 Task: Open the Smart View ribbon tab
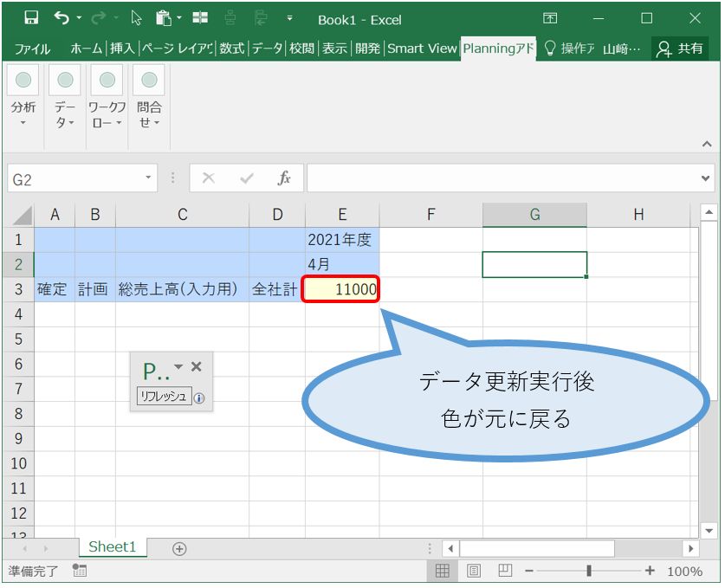(422, 48)
